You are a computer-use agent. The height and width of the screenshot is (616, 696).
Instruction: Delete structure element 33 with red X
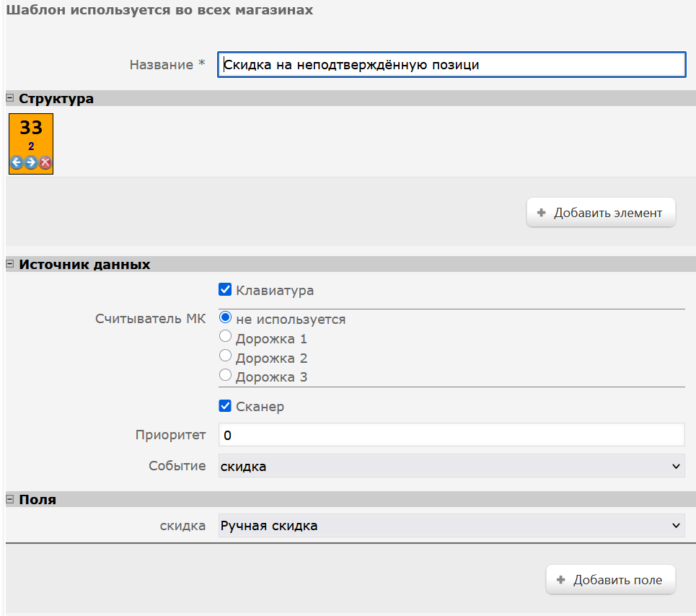pyautogui.click(x=45, y=162)
